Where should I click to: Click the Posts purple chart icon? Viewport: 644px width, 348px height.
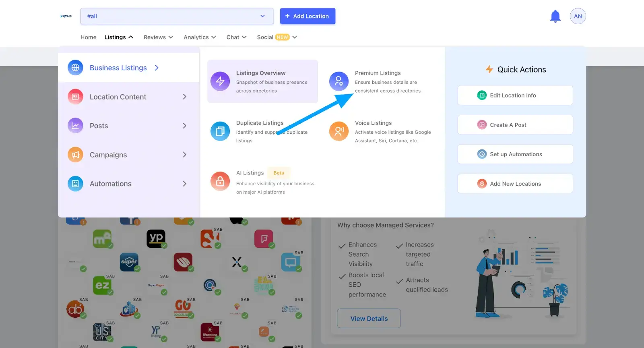75,126
